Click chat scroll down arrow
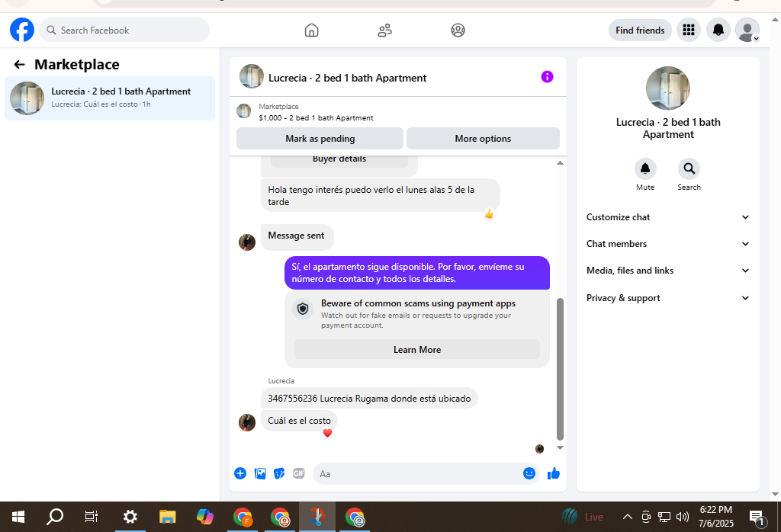Viewport: 781px width, 532px height. pos(560,448)
